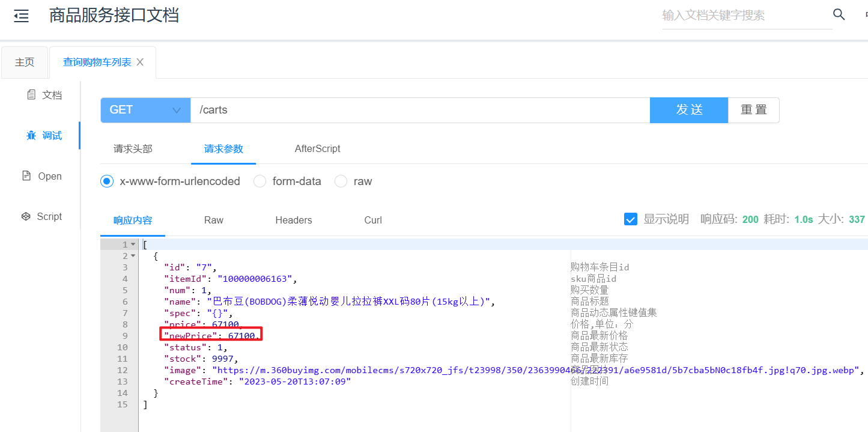Toggle the 显示说明 checkbox
This screenshot has width=868, height=432.
coord(630,219)
